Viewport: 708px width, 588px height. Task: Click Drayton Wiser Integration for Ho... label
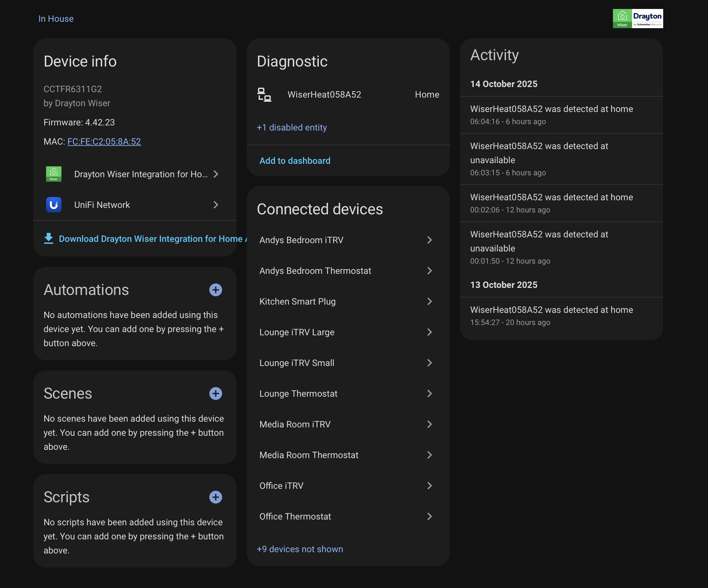point(141,174)
